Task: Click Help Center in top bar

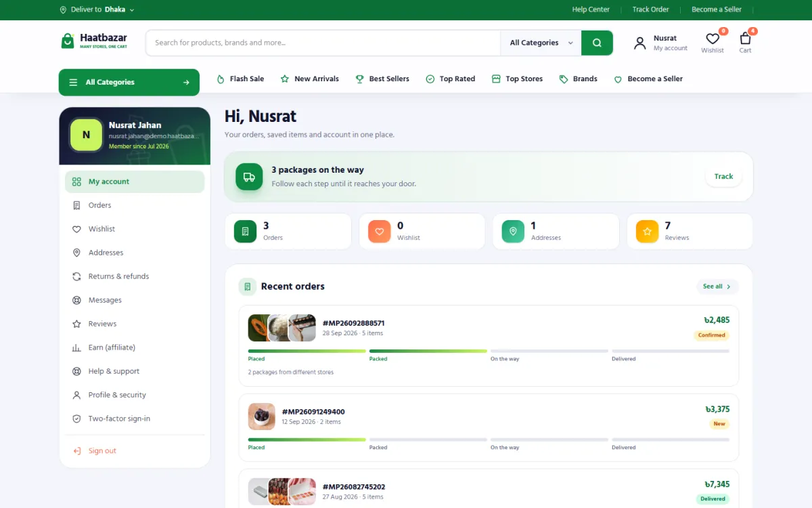Action: coord(591,9)
